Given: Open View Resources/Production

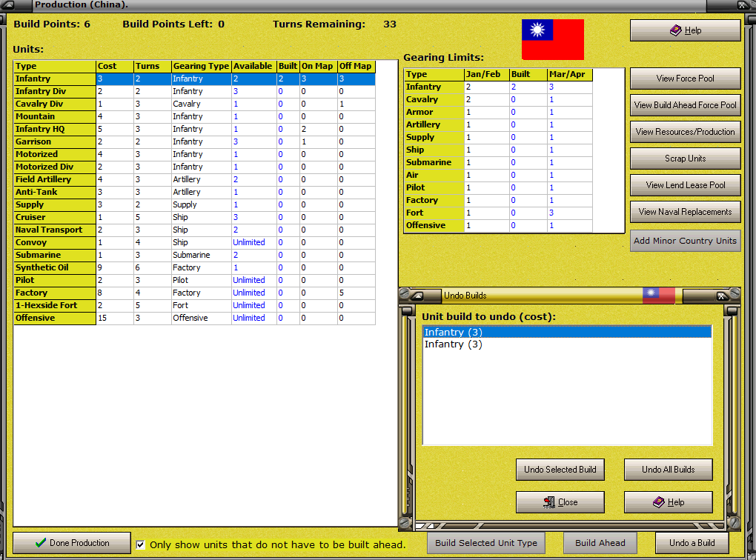Looking at the screenshot, I should 685,132.
